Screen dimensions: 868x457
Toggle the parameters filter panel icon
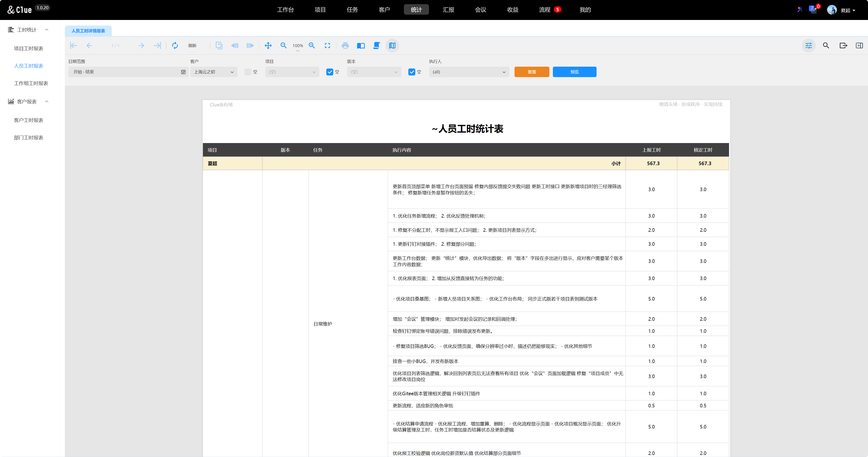(x=809, y=46)
